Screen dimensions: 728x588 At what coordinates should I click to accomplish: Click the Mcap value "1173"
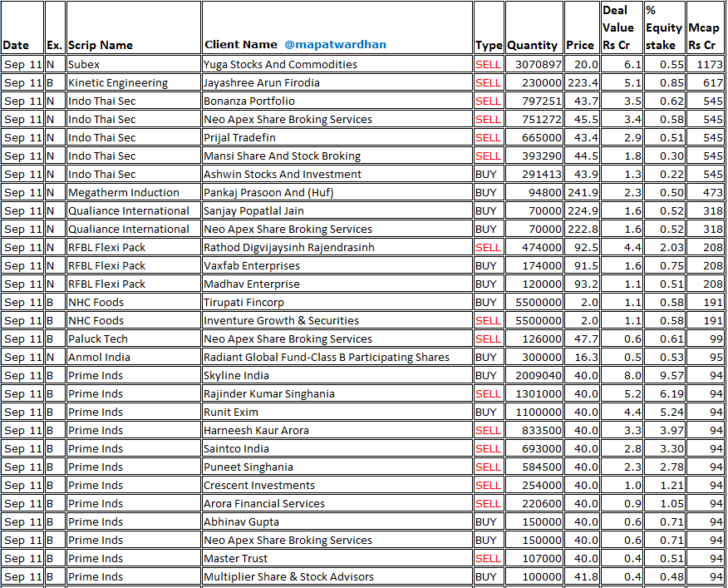(x=705, y=64)
